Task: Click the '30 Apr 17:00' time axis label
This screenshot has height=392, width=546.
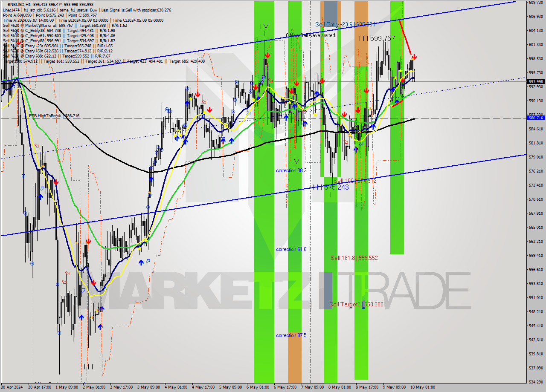Action: click(x=40, y=387)
